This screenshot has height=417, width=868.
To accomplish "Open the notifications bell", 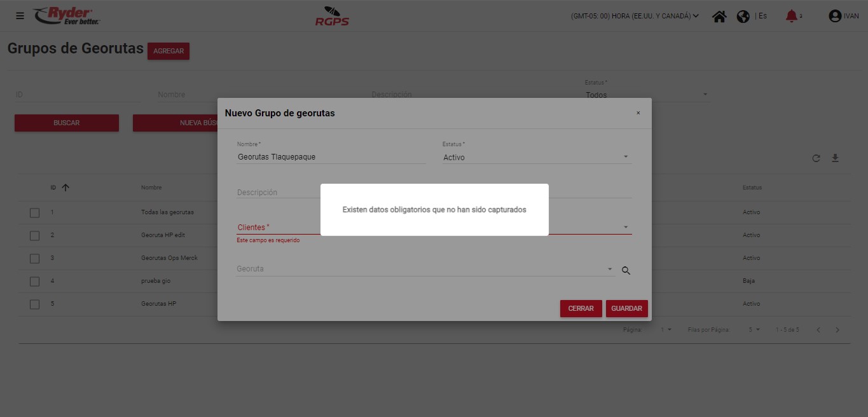I will (791, 16).
